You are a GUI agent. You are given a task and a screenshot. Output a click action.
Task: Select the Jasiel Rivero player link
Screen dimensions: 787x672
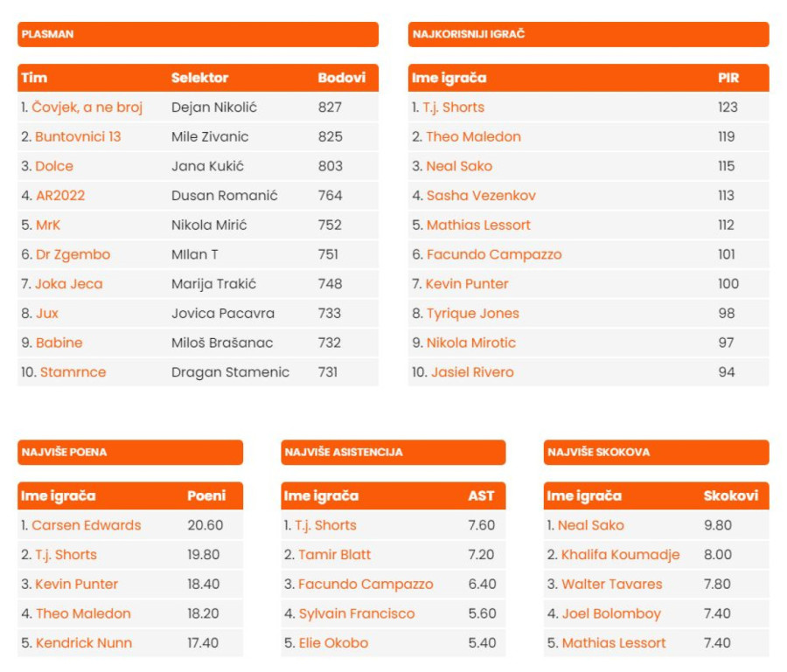(x=472, y=372)
